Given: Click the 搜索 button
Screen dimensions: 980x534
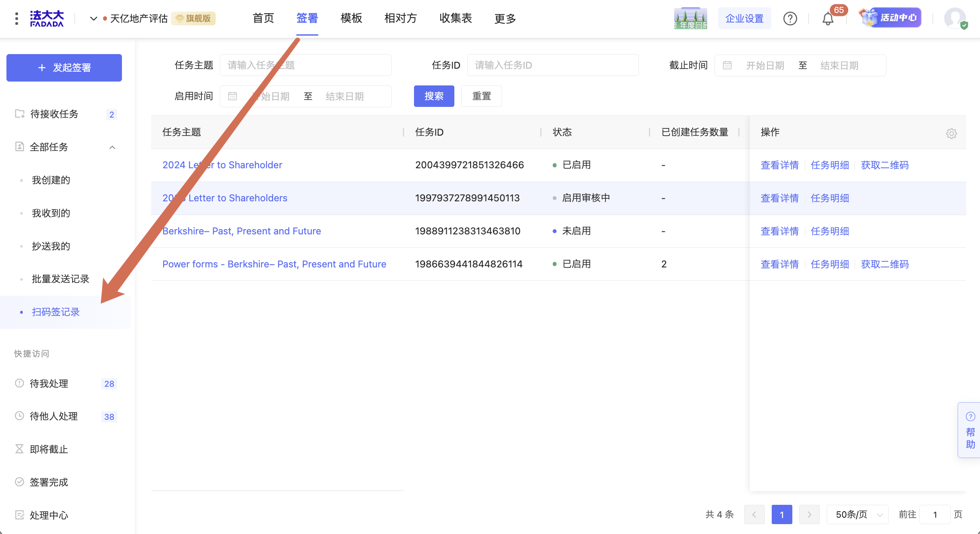Looking at the screenshot, I should [434, 96].
